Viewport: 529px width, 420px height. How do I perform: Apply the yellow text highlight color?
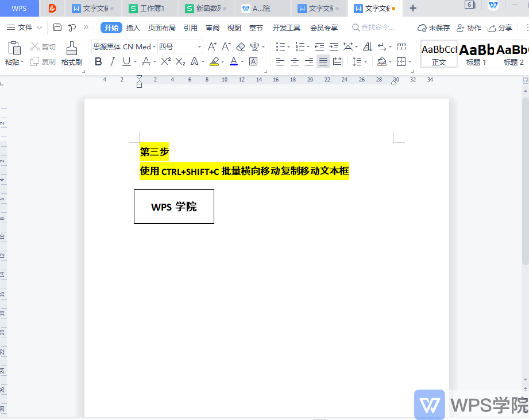(x=214, y=61)
